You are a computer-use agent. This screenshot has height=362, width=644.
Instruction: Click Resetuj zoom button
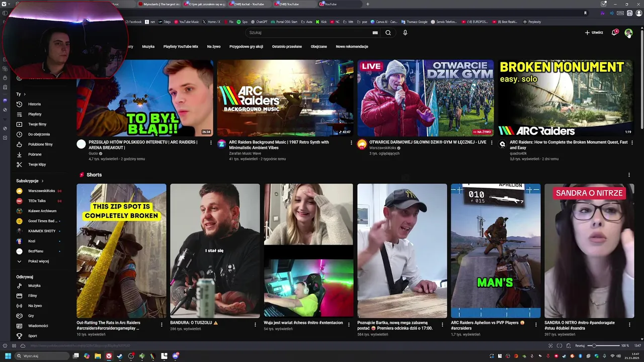coord(580,346)
